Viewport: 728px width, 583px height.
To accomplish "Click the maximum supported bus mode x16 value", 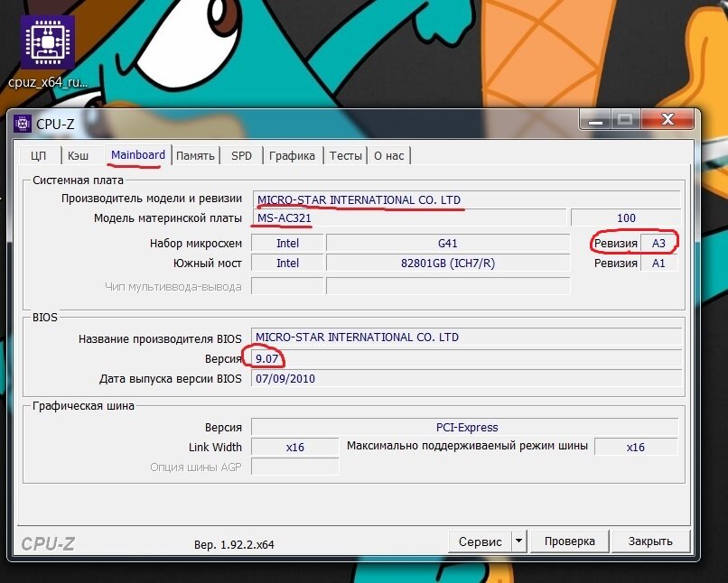I will 636,447.
